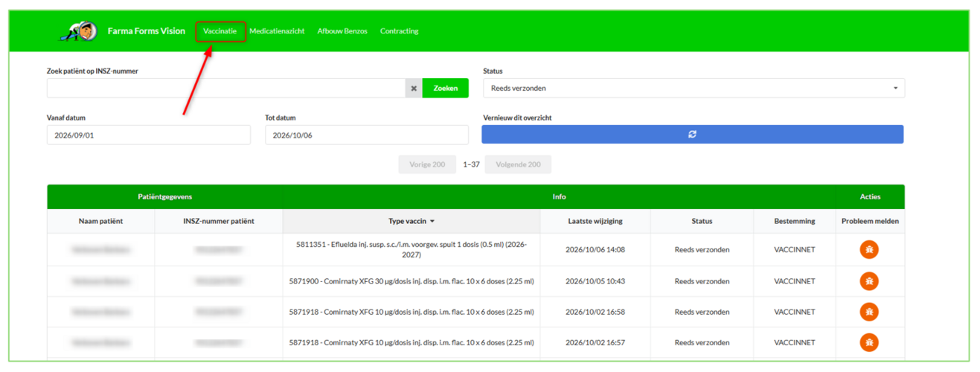Sort by the Type vaccin column arrow
Image resolution: width=980 pixels, height=372 pixels.
[x=432, y=221]
